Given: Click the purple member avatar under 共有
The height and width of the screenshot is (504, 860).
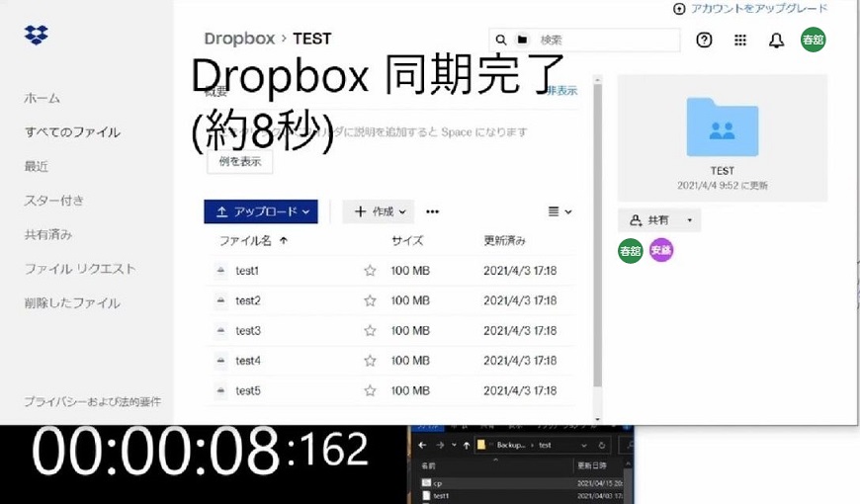Looking at the screenshot, I should (661, 250).
